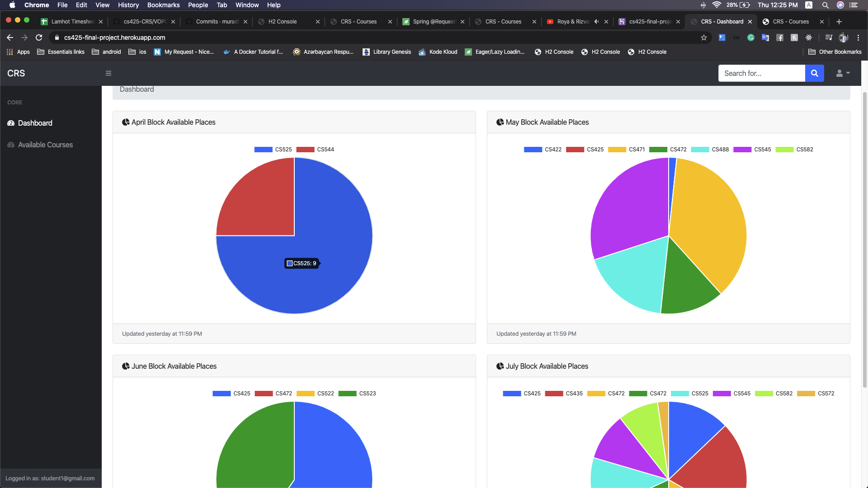
Task: Toggle CS544 legend in April chart
Action: [315, 150]
